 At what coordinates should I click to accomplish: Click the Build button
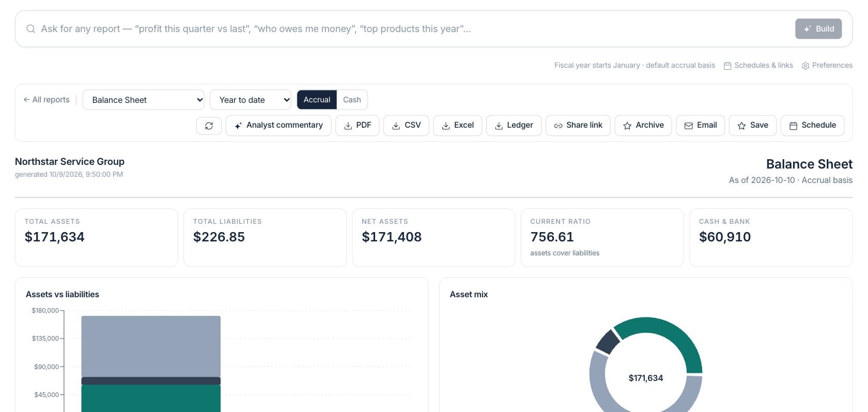coord(818,29)
